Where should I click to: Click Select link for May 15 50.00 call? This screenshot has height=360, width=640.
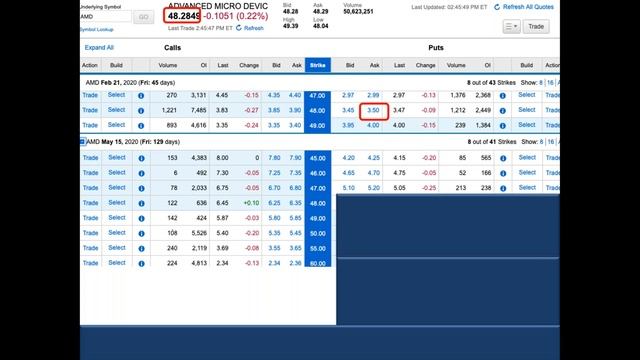click(x=117, y=233)
